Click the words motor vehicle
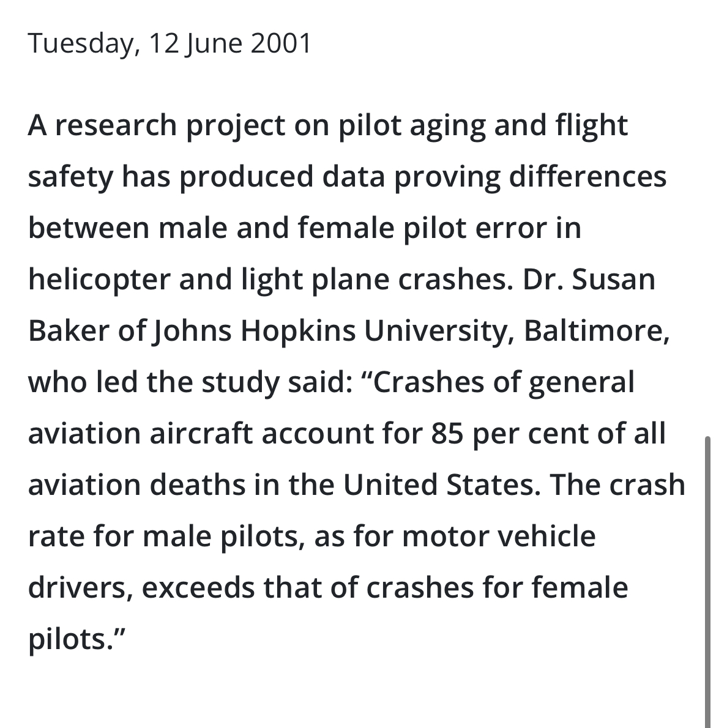Viewport: 716px width, 728px height. (499, 536)
